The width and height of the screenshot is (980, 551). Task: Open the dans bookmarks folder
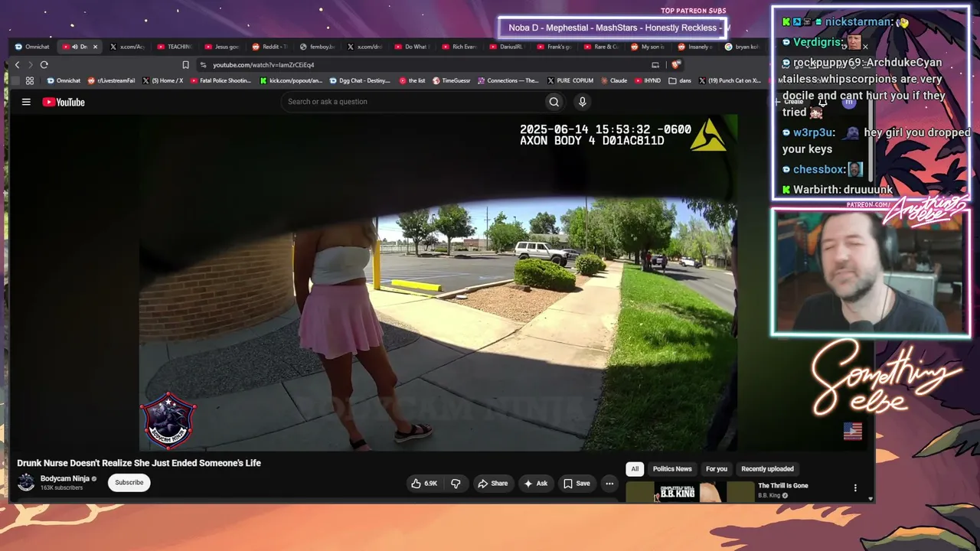tap(680, 80)
